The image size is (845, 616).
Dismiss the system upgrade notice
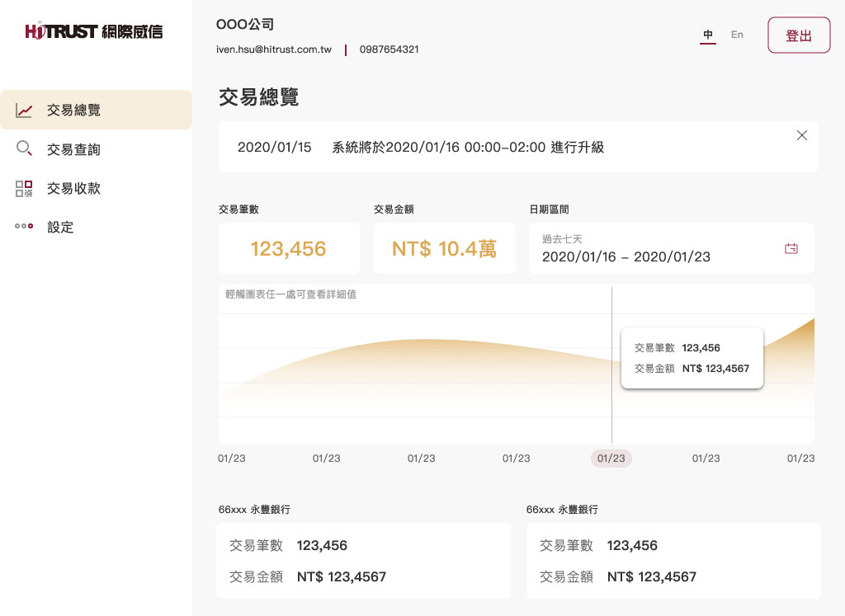[x=801, y=135]
